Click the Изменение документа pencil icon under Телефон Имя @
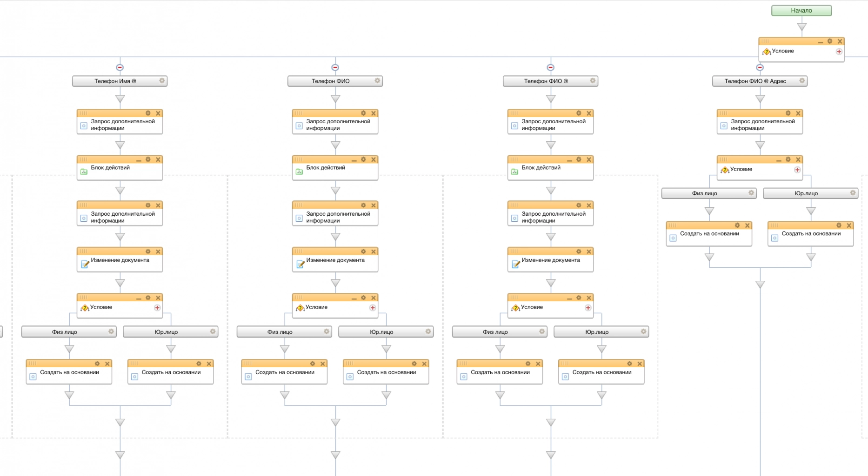Viewport: 868px width, 476px height. tap(85, 264)
